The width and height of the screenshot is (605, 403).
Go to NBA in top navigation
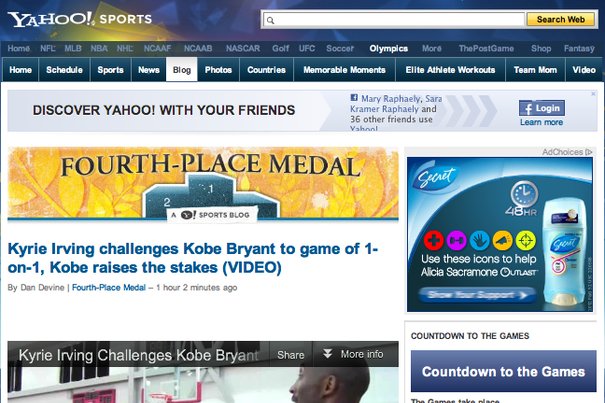pyautogui.click(x=99, y=49)
